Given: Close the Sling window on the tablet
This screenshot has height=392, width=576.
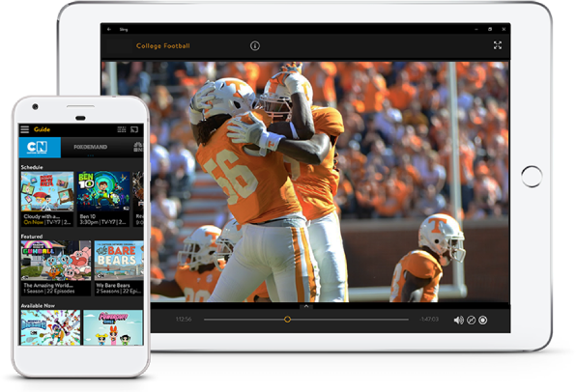Looking at the screenshot, I should [x=504, y=29].
